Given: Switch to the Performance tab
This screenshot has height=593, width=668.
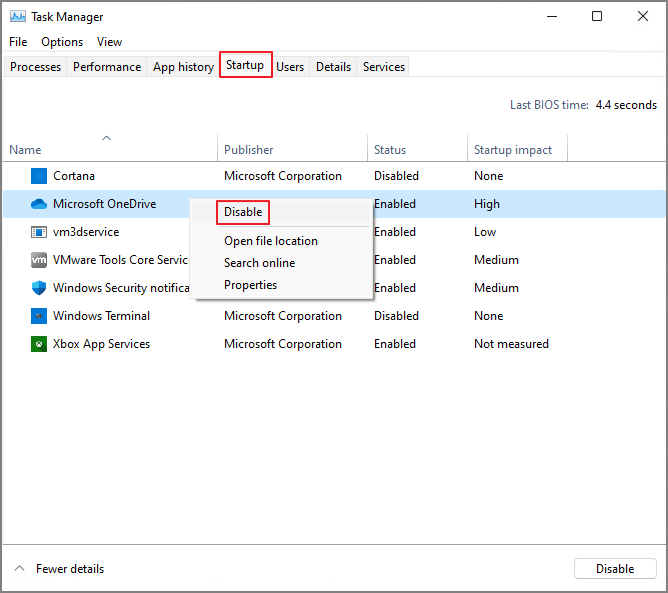Looking at the screenshot, I should point(107,67).
